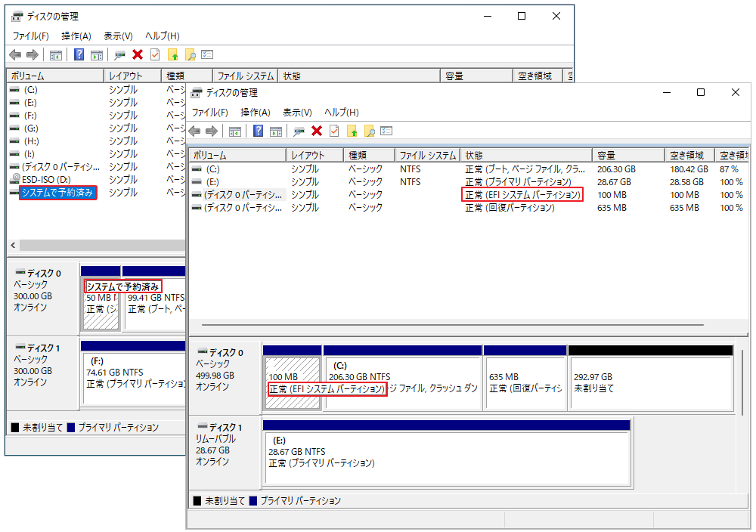Click the key-shaped icon in front window toolbar
Image resolution: width=756 pixels, height=532 pixels.
click(299, 131)
